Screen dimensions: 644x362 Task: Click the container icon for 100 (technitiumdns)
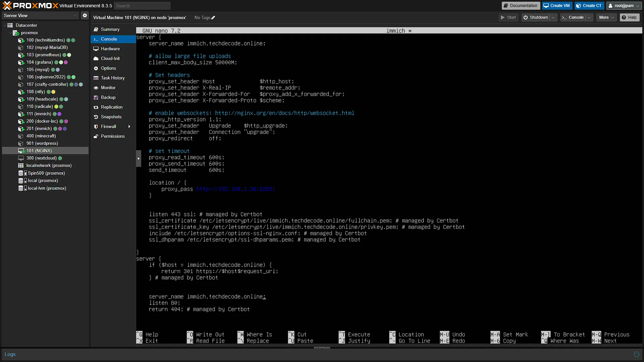21,40
